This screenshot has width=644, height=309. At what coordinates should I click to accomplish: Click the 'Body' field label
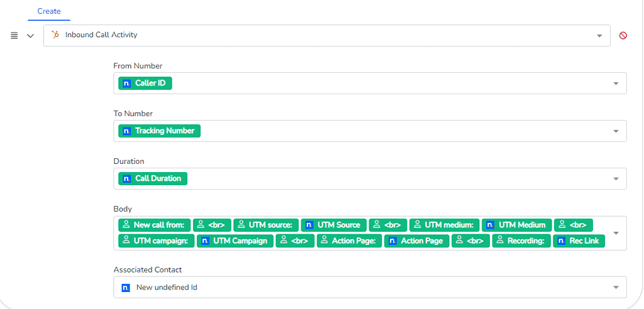tap(123, 209)
